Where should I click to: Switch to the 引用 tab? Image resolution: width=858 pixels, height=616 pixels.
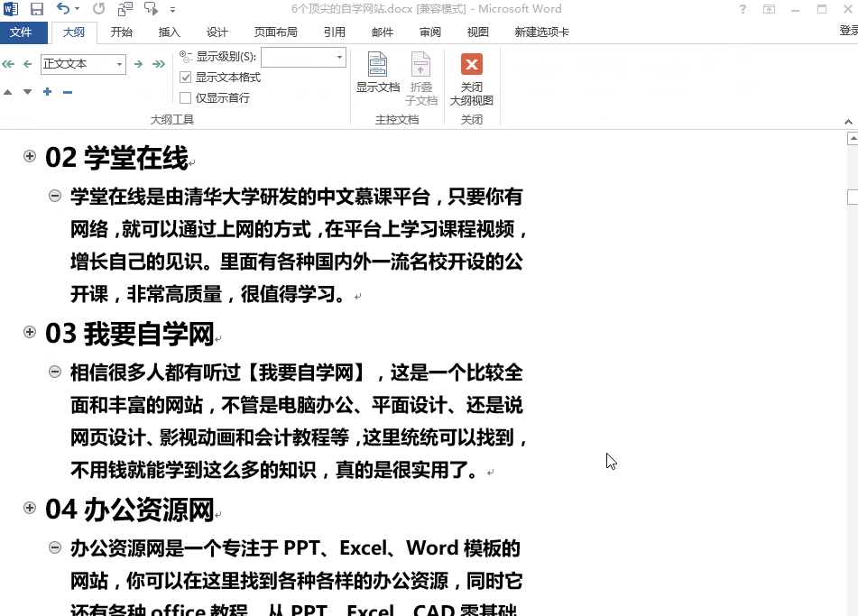pyautogui.click(x=335, y=32)
